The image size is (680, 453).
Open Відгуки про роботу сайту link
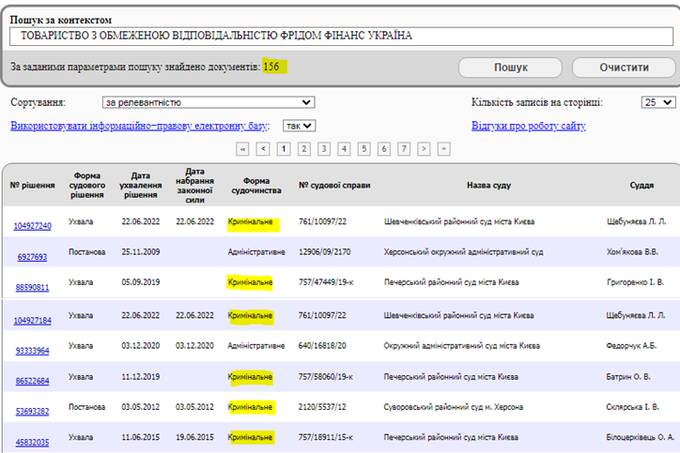click(529, 126)
